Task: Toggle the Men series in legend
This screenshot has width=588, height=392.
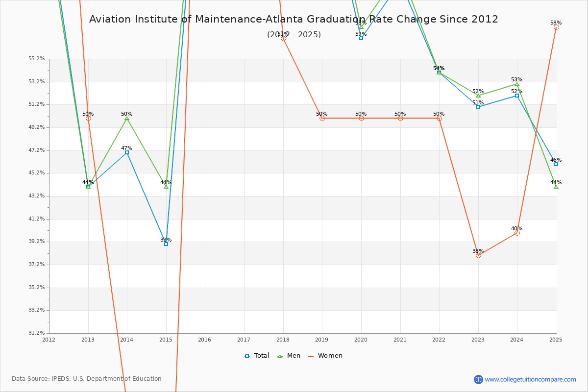Action: click(290, 356)
